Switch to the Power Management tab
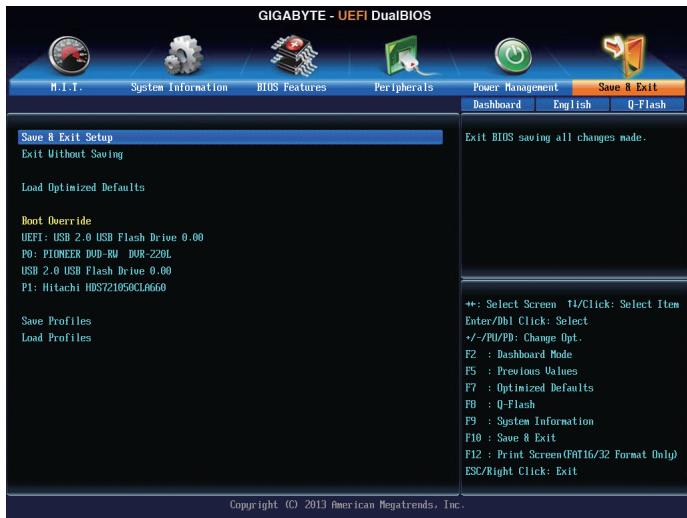 (x=516, y=87)
